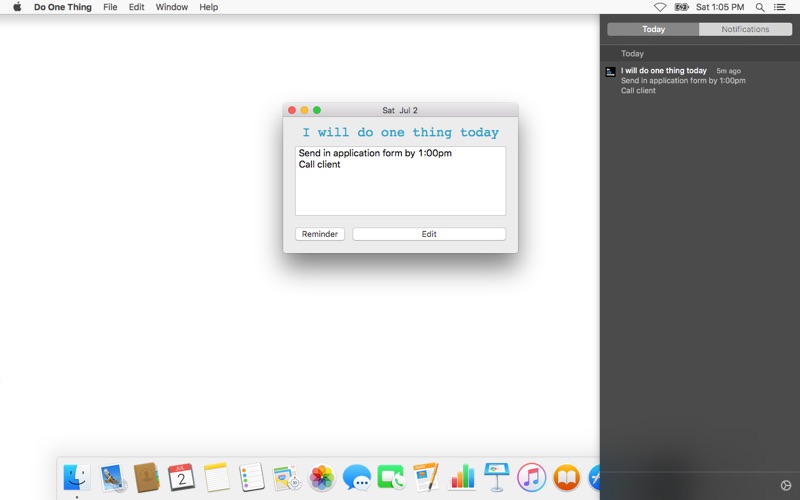Click 'Call client' line in text area
Image resolution: width=800 pixels, height=500 pixels.
click(x=319, y=164)
